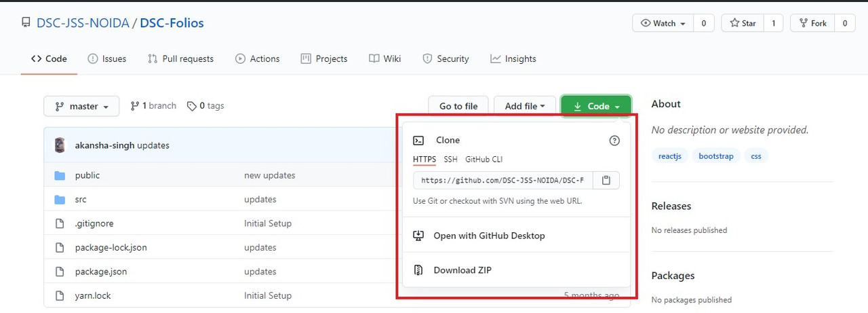Click the reactjs topic tag

pos(670,156)
